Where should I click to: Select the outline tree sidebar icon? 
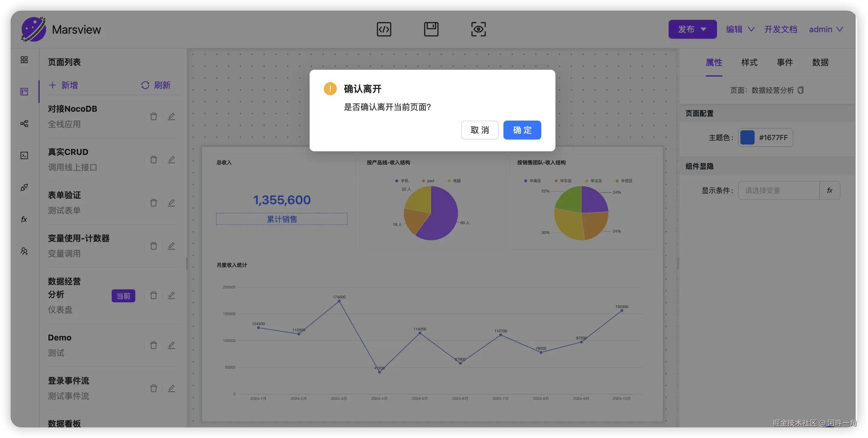coord(24,124)
